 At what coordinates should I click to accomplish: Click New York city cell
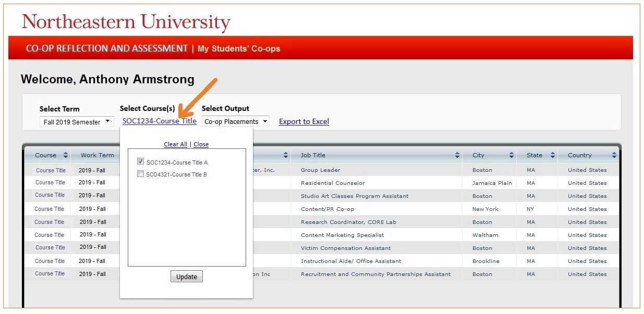485,209
